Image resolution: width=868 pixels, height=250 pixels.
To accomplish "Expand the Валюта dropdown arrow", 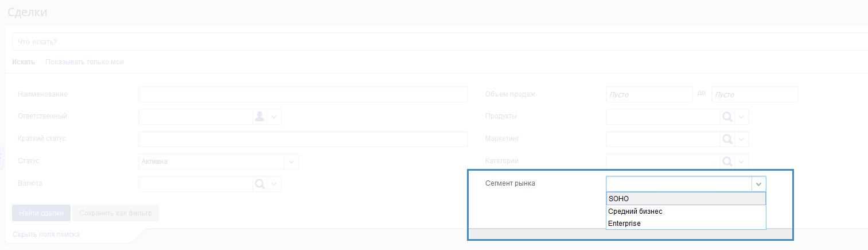I will (x=274, y=184).
